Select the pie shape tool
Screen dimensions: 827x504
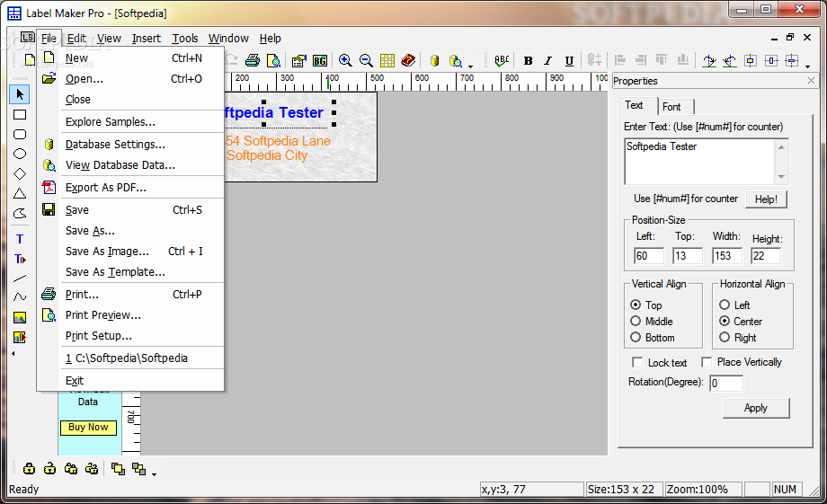20,213
